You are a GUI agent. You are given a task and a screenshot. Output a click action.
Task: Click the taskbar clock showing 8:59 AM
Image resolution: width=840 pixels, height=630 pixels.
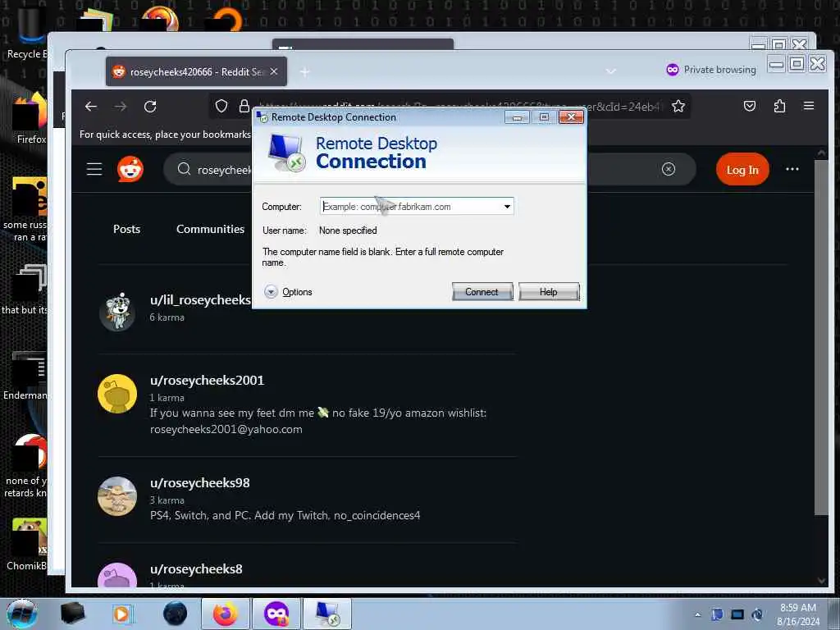coord(798,614)
